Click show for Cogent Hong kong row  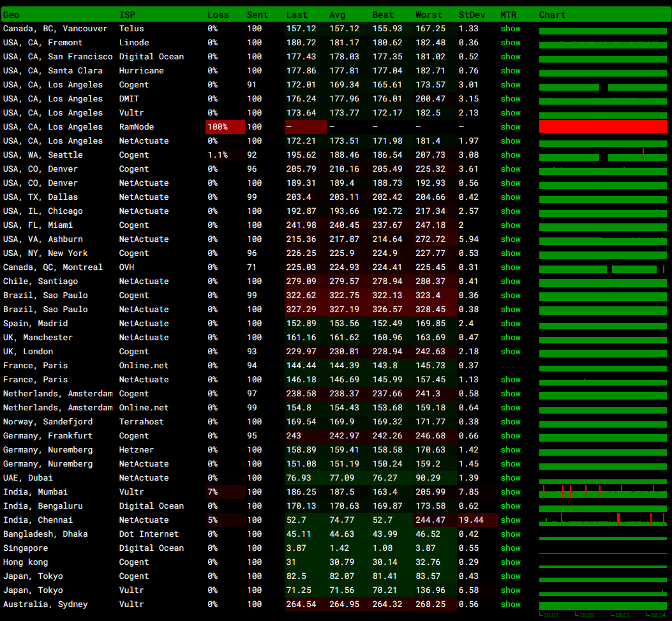pyautogui.click(x=511, y=562)
